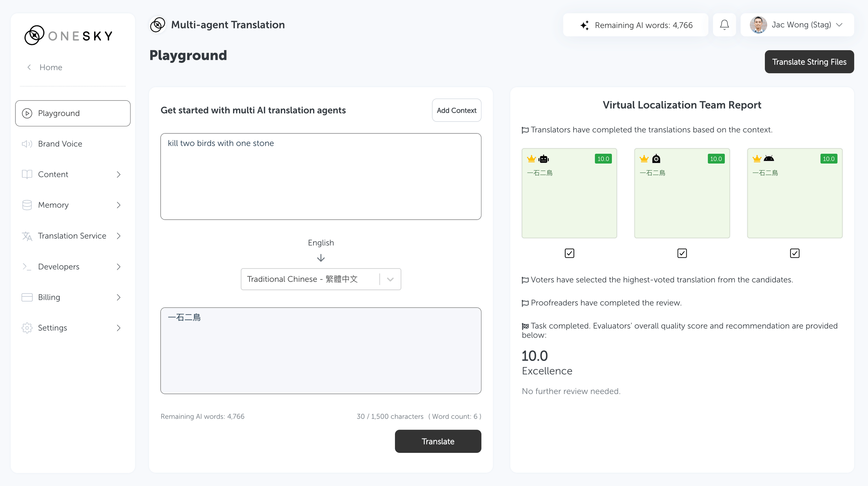Toggle checkbox under first translation card
The height and width of the screenshot is (486, 868).
[569, 253]
